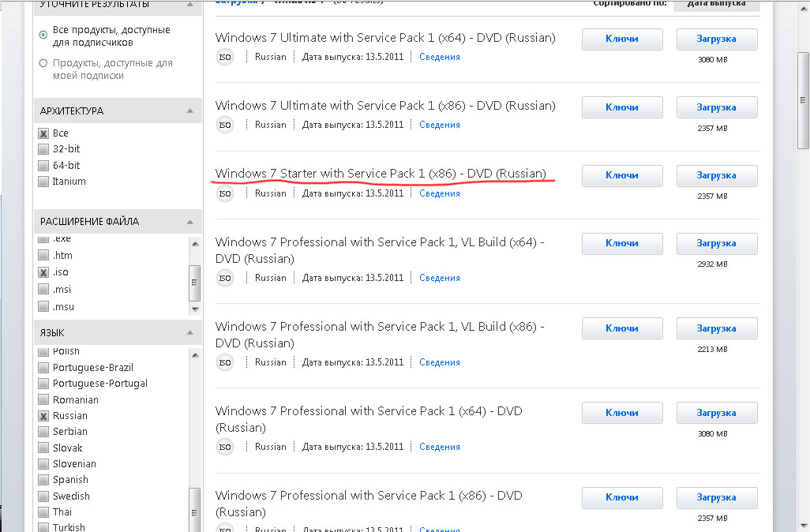Viewport: 810px width, 532px height.
Task: Click the 3080 MB size under Ultimate x64
Action: point(712,60)
